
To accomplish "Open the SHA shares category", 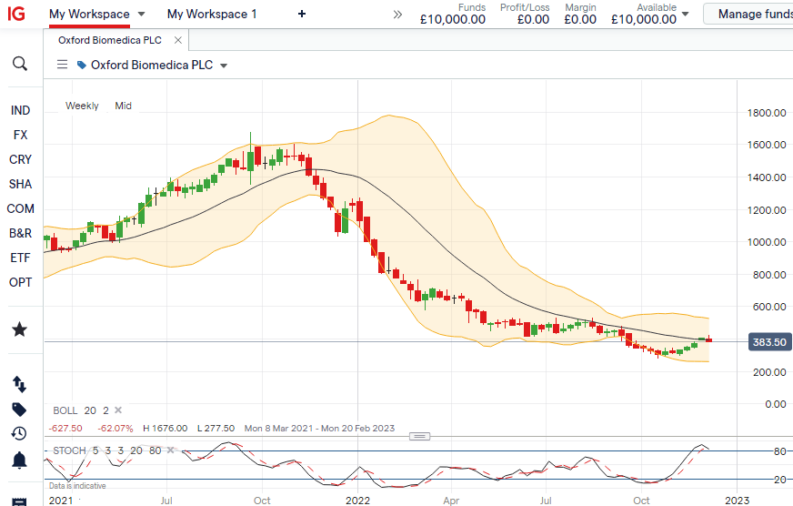I will pyautogui.click(x=20, y=184).
